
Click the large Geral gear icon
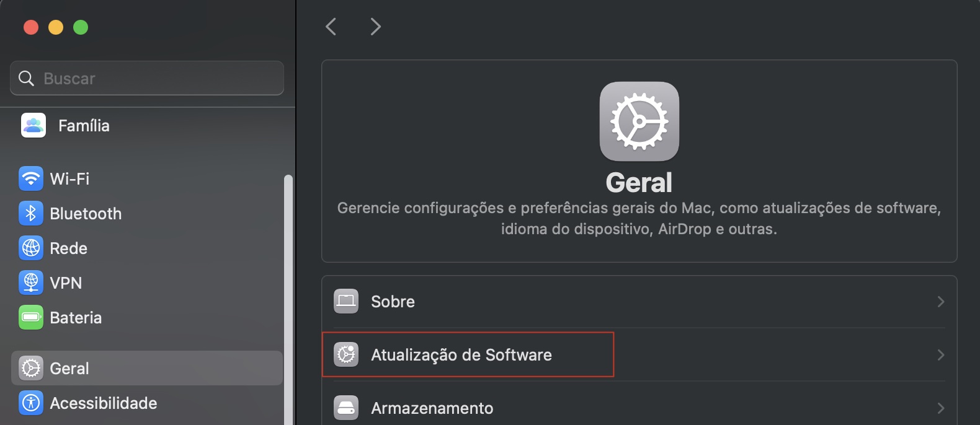[639, 121]
